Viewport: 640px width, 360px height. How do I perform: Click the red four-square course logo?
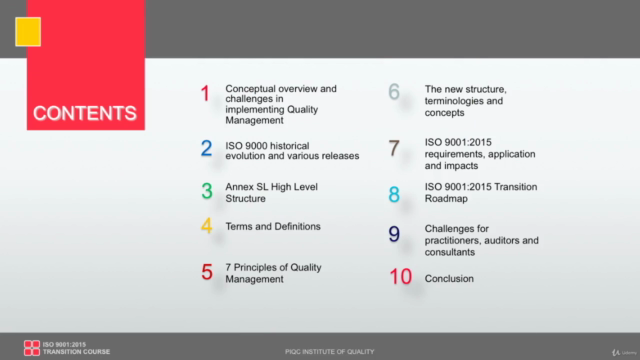[32, 348]
